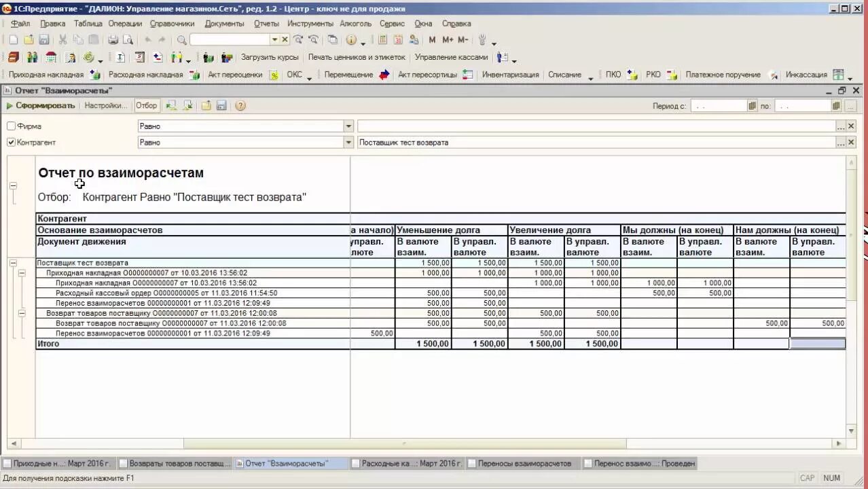Open the Алкоголь menu
Viewport: 868px width, 489px height.
click(x=356, y=23)
